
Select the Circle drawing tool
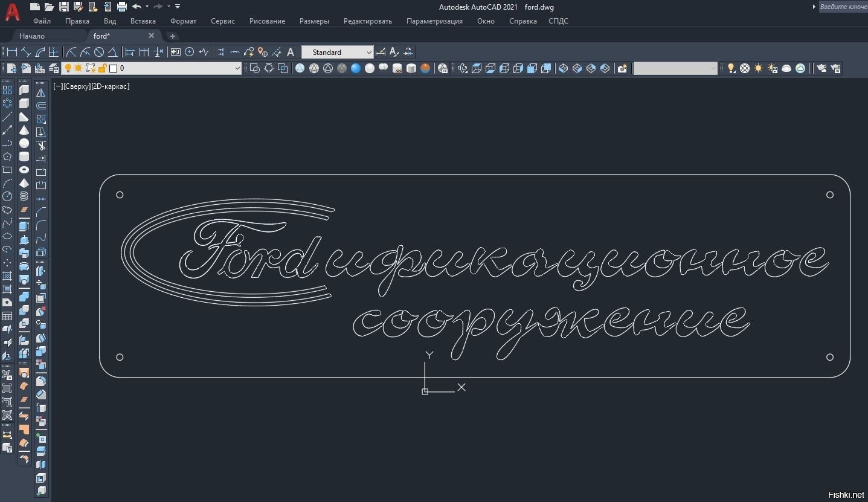(7, 196)
